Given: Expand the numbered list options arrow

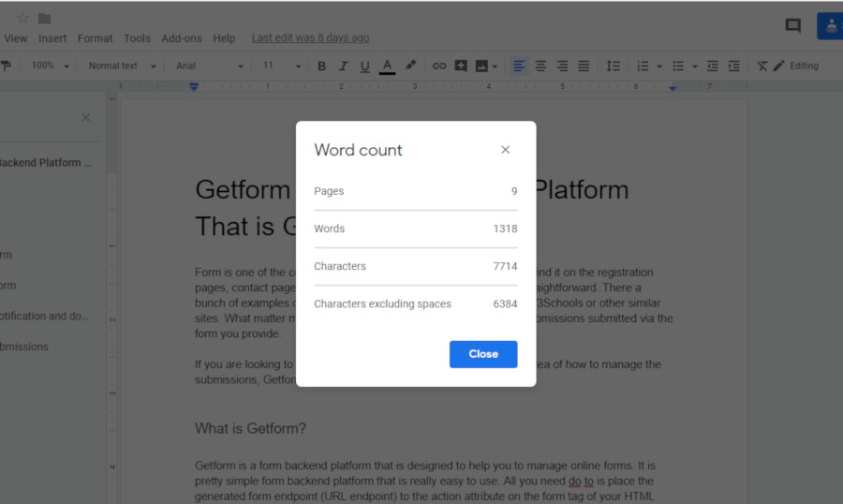Looking at the screenshot, I should tap(659, 67).
